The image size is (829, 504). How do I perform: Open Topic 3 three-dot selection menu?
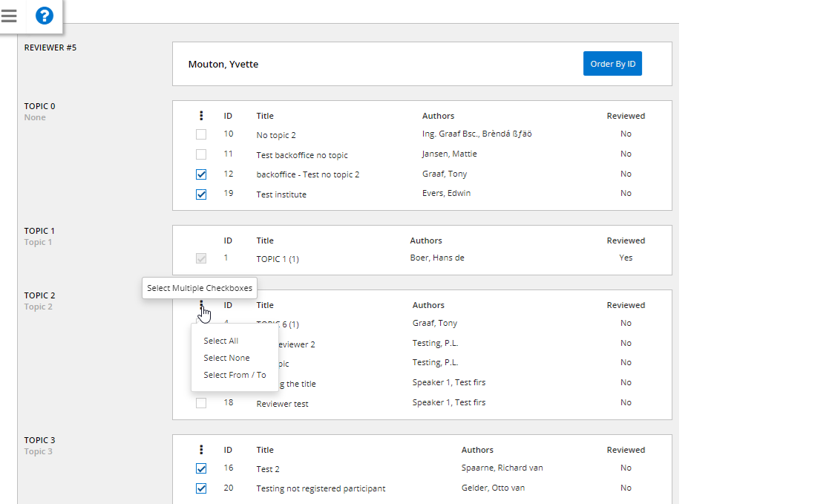201,450
